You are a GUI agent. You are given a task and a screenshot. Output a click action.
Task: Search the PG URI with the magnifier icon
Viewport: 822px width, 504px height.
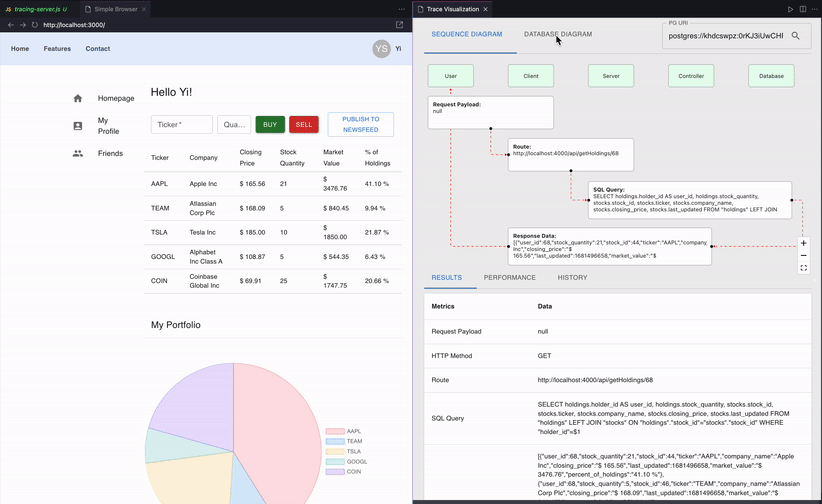795,36
